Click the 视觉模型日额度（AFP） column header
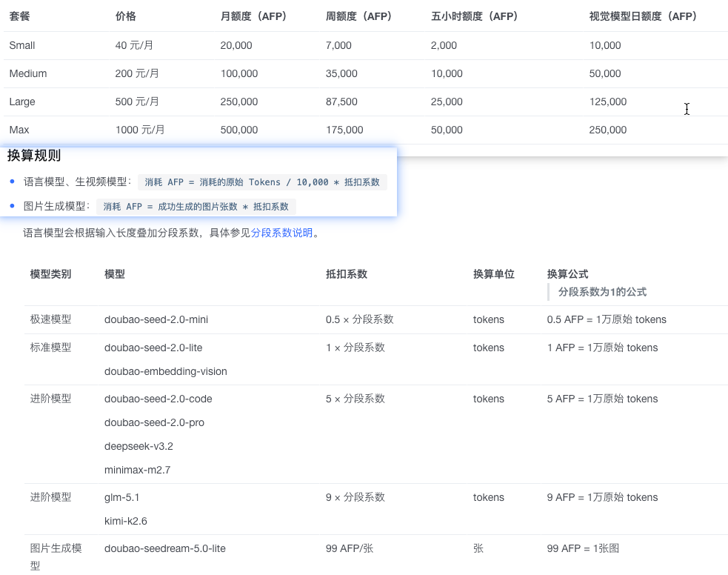The image size is (728, 575). (x=643, y=16)
